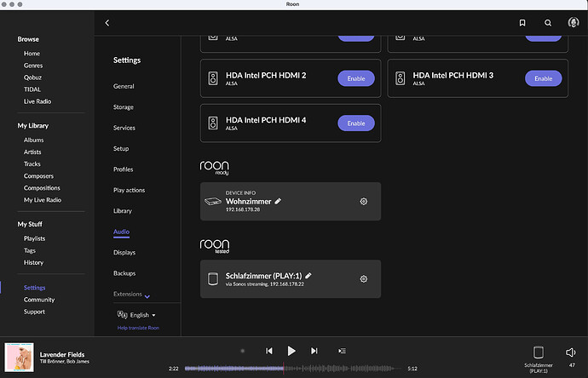
Task: Click the Wohnzimmer DEVICE INFO label
Action: [x=240, y=193]
